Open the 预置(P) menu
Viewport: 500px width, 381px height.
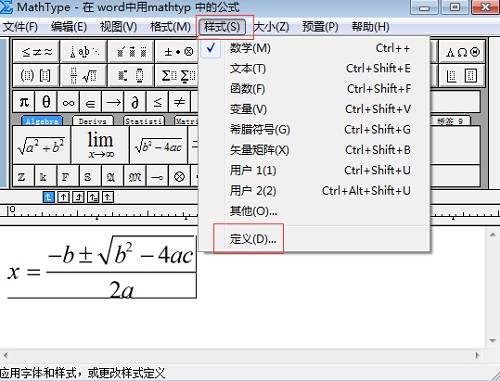coord(320,27)
